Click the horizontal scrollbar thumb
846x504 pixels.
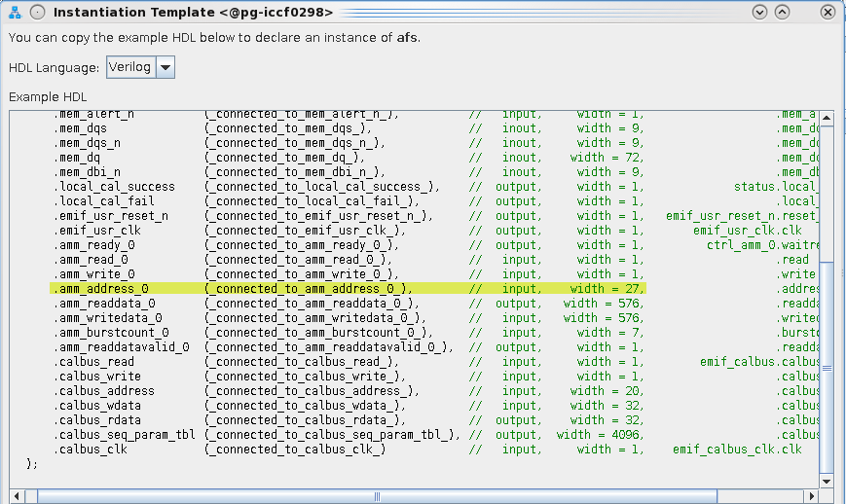(x=377, y=496)
